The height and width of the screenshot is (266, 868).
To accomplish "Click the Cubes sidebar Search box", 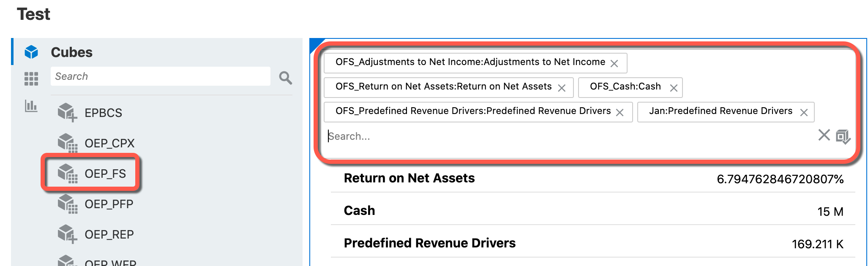I will 161,76.
